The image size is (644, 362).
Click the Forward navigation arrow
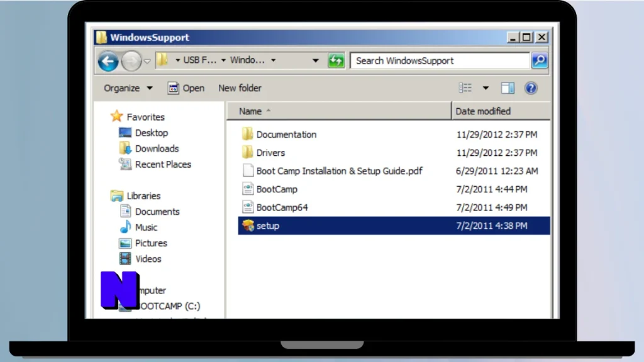point(131,61)
